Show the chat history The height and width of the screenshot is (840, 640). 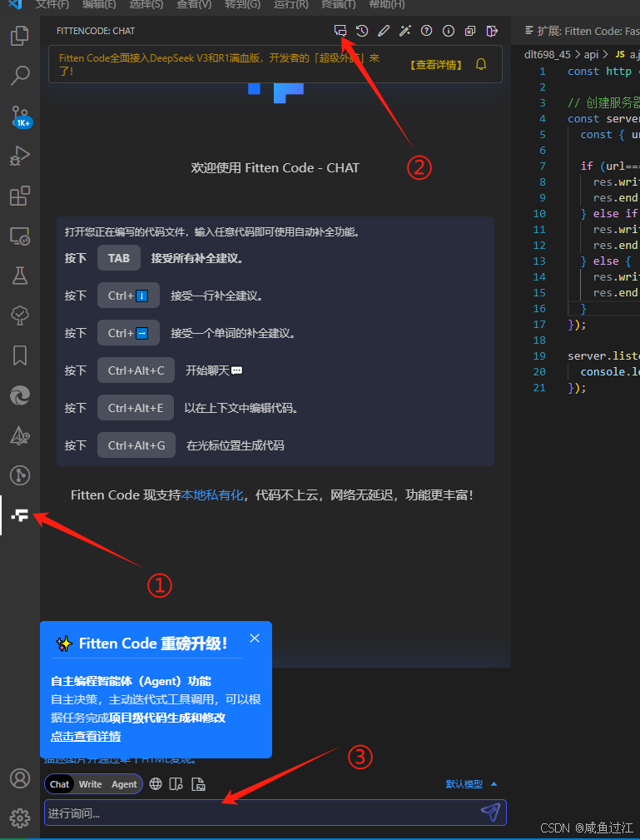pyautogui.click(x=362, y=31)
